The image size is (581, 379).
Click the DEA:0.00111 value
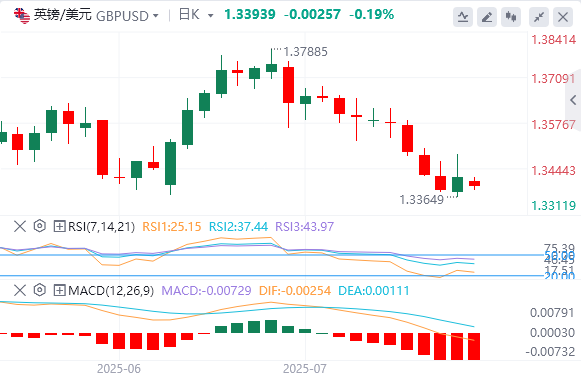click(x=374, y=290)
